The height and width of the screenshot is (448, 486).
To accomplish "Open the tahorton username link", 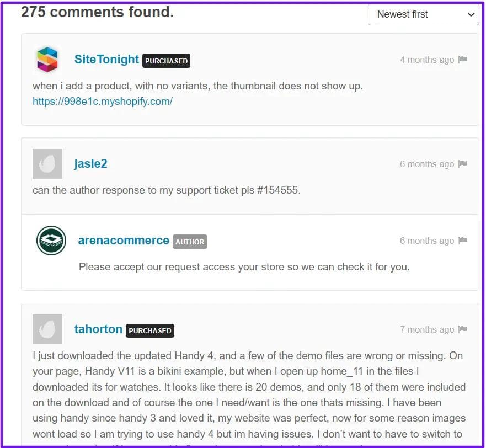I will (98, 329).
